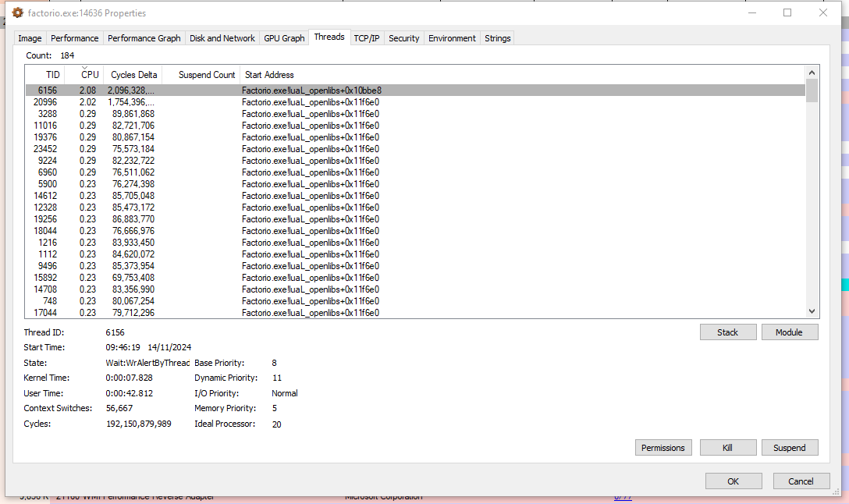Viewport: 849px width, 504px height.
Task: Switch to the Strings tab
Action: [498, 38]
